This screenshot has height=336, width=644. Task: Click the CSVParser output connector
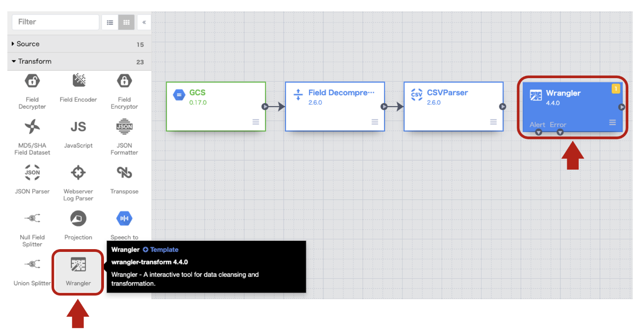503,107
